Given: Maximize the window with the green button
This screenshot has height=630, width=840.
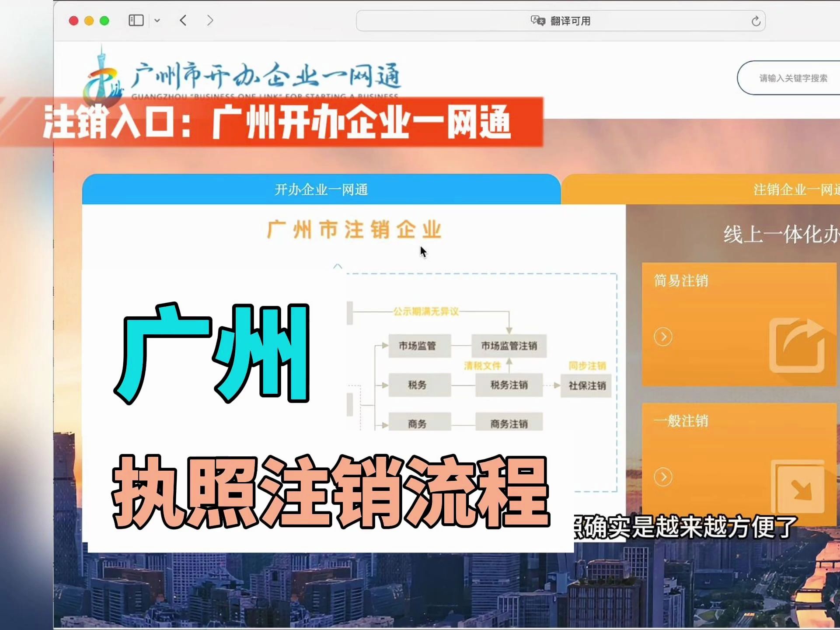Looking at the screenshot, I should pos(104,21).
